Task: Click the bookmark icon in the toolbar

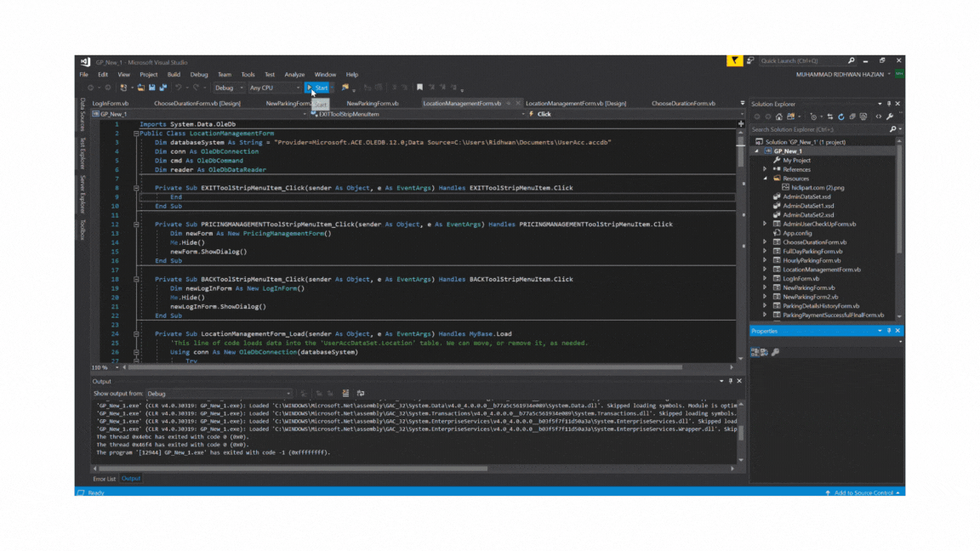Action: [x=420, y=88]
